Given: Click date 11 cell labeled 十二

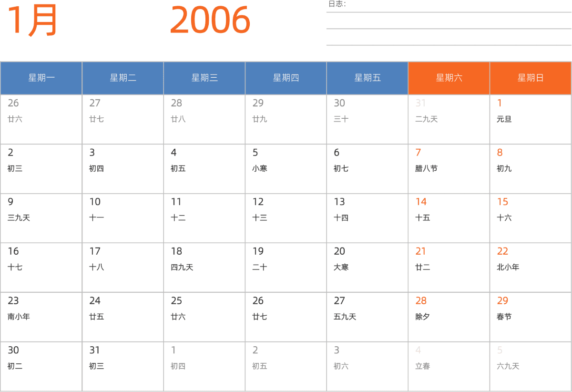Looking at the screenshot, I should 204,218.
